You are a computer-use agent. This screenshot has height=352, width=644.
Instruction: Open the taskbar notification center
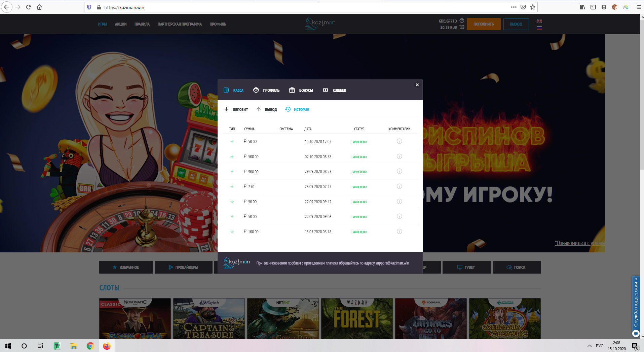pos(635,346)
